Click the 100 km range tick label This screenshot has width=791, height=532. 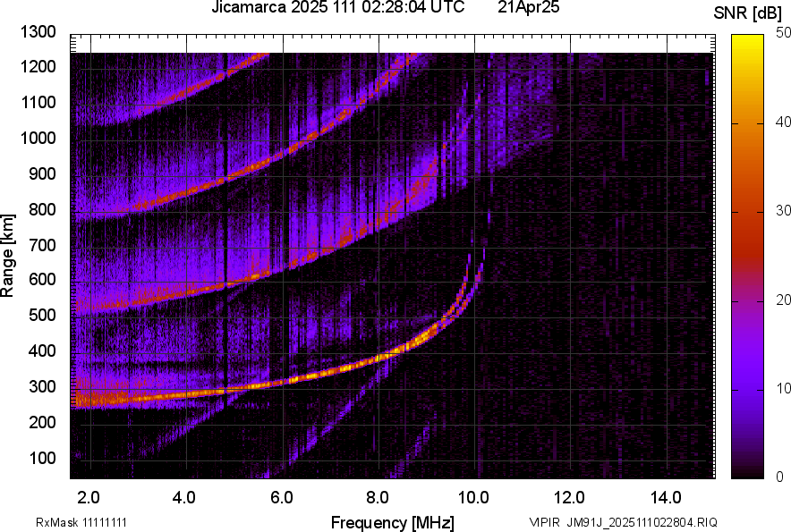pos(42,458)
